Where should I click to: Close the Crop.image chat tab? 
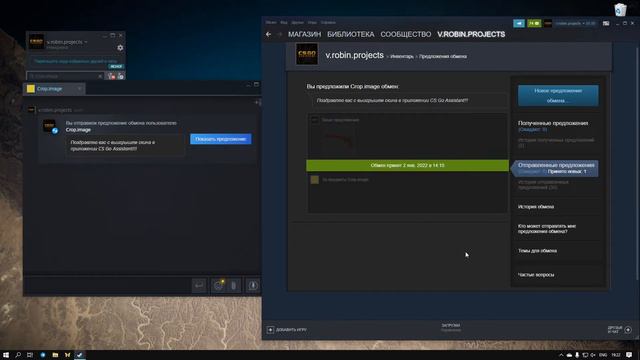[80, 89]
